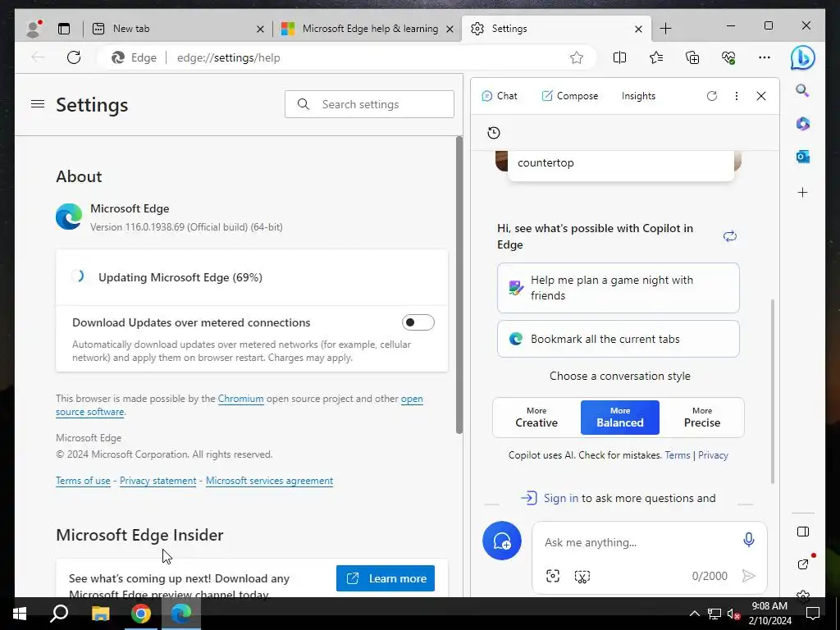This screenshot has height=630, width=840.
Task: Select More Creative conversation style
Action: 536,418
